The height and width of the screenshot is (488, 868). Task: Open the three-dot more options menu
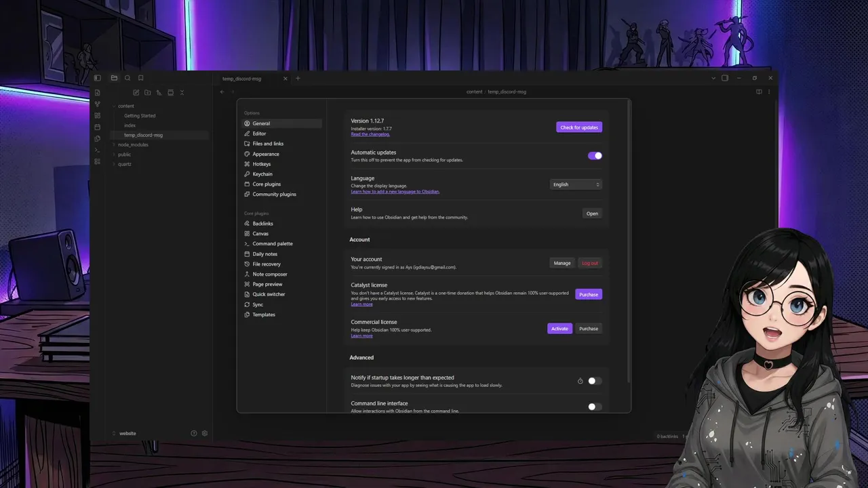coord(770,91)
